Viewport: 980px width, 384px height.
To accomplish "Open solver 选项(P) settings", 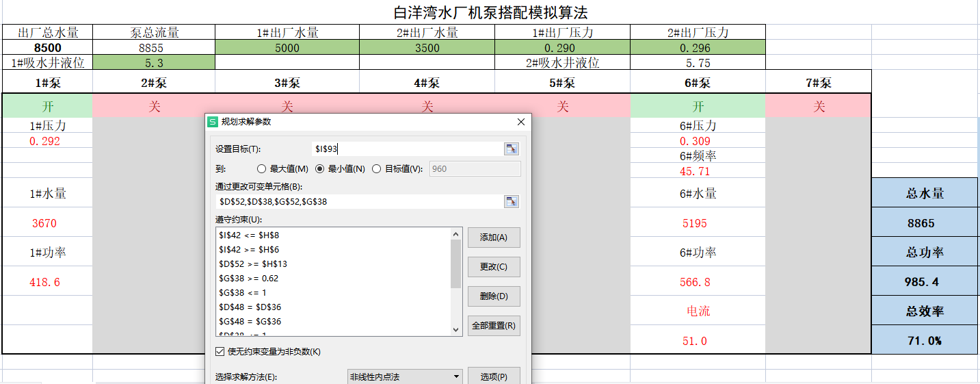I will 494,376.
